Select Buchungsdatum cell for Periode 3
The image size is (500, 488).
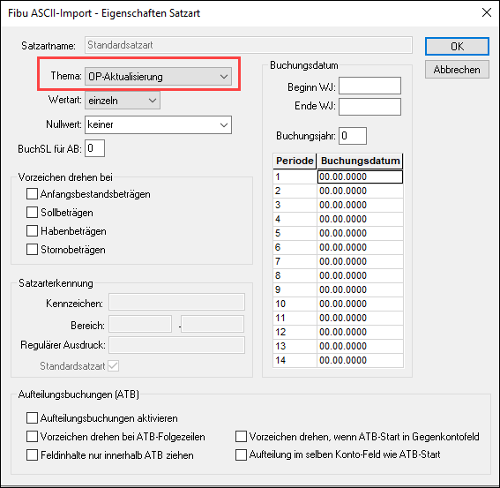point(360,205)
